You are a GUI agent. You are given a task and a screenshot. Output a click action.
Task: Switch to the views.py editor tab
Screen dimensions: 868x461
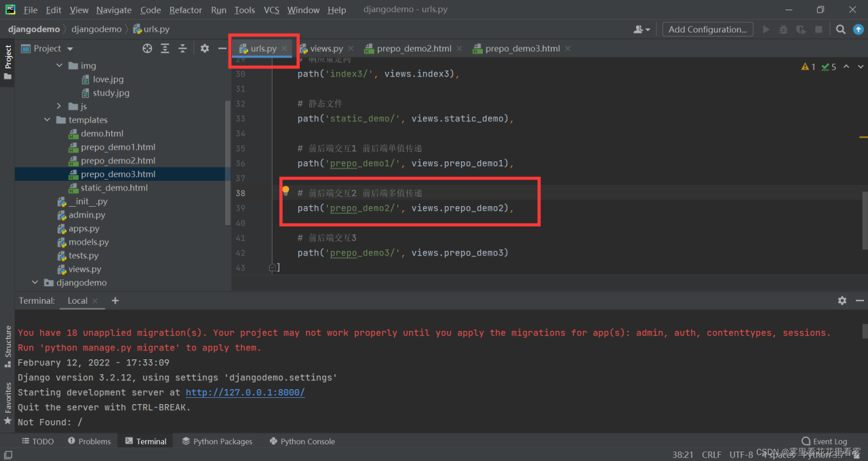(325, 48)
